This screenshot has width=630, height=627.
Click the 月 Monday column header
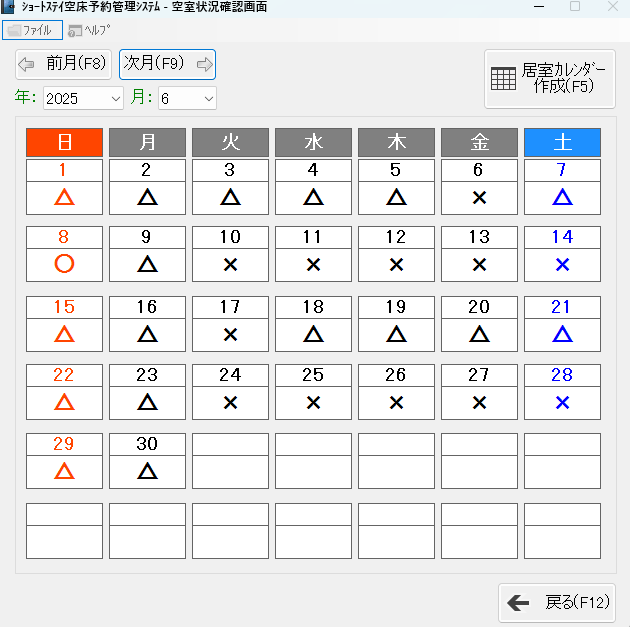(x=147, y=142)
